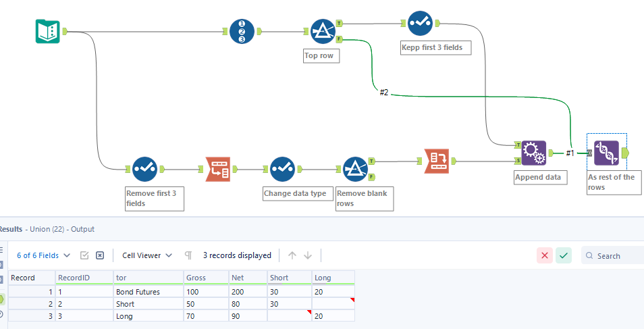Click the select all fields check icon
This screenshot has height=329, width=644.
point(84,255)
